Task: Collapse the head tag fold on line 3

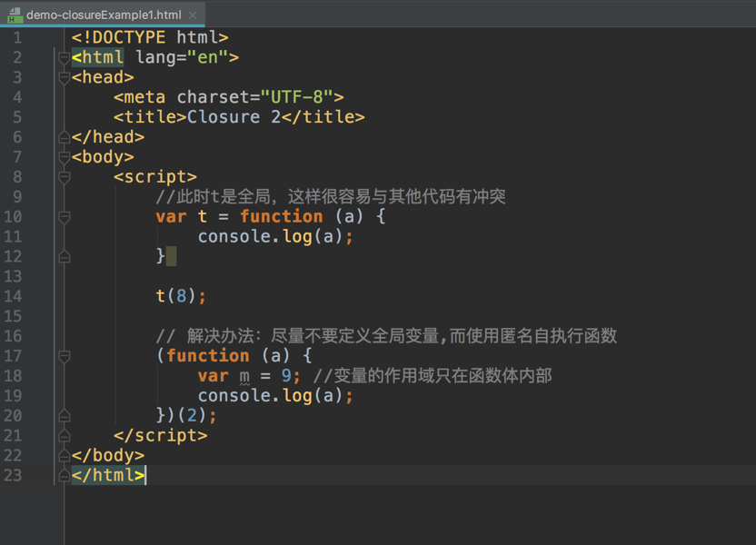Action: pyautogui.click(x=65, y=77)
